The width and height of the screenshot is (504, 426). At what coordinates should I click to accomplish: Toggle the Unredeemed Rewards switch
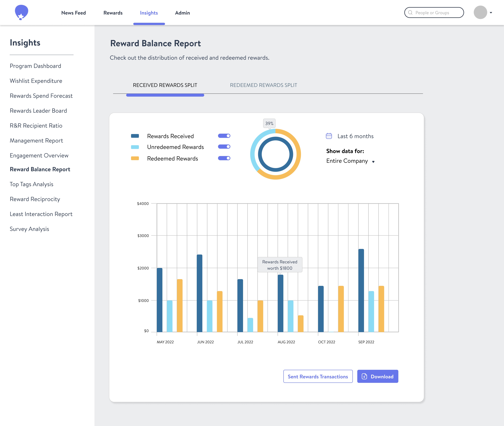point(224,147)
